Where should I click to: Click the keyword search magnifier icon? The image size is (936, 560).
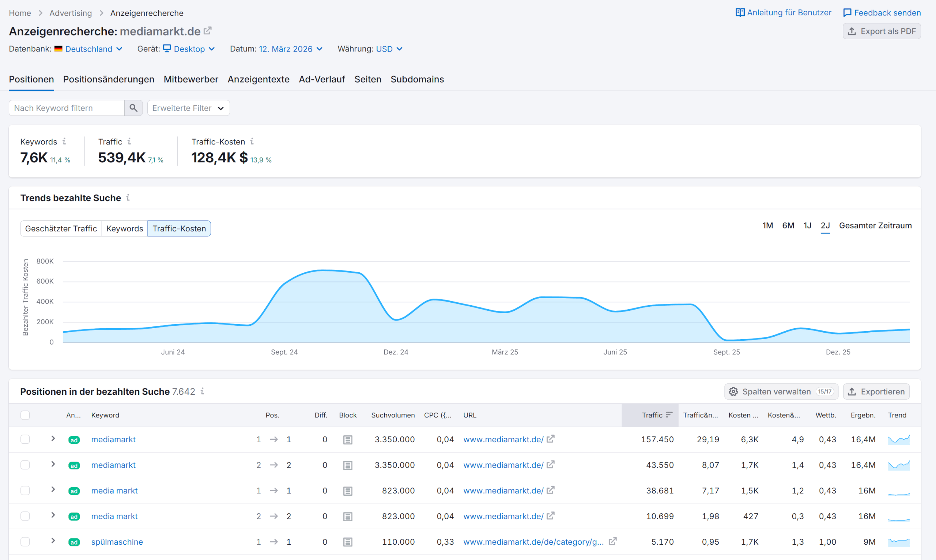pyautogui.click(x=133, y=108)
